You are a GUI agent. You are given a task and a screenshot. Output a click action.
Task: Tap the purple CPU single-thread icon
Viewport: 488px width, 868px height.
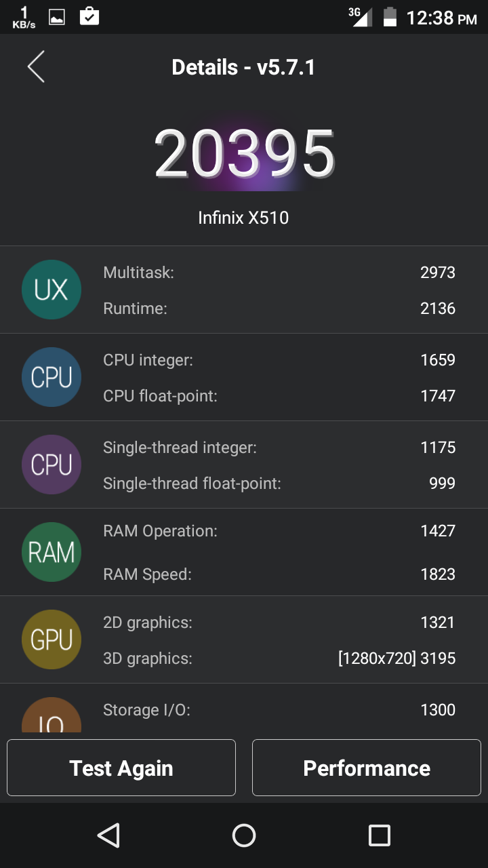(x=52, y=465)
